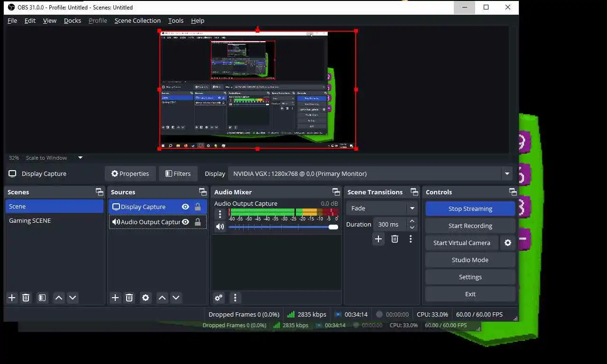Move scene down arrow in Scenes panel
The height and width of the screenshot is (364, 607).
point(73,298)
